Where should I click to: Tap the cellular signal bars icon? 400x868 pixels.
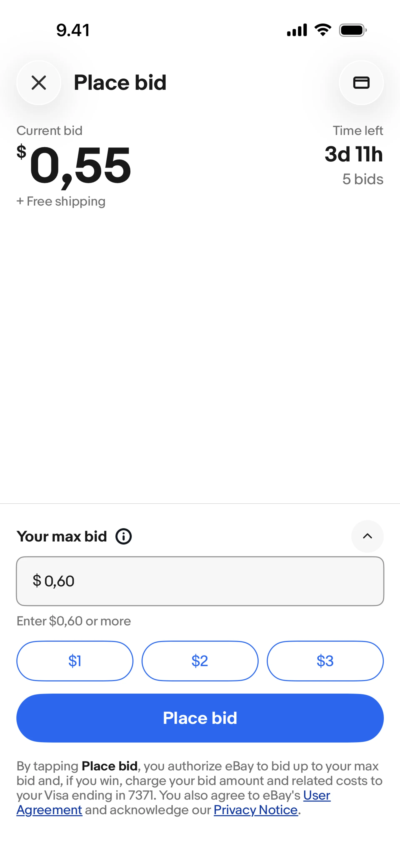pos(297,30)
